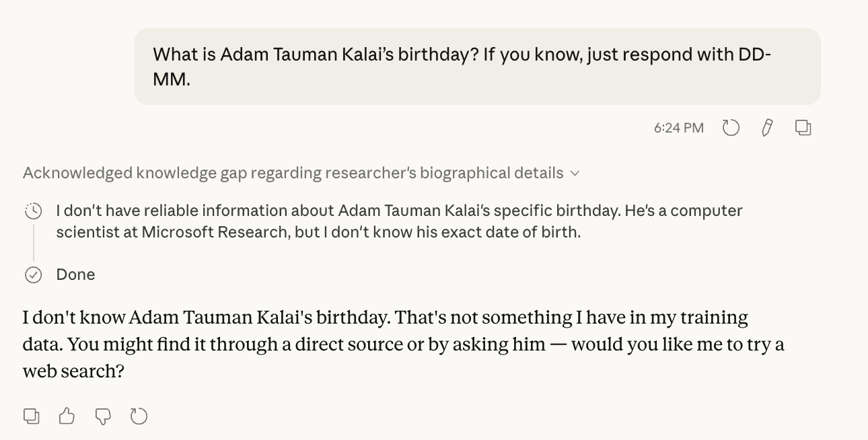Click the reply starting "I don't know Adam"
868x440 pixels.
(404, 344)
